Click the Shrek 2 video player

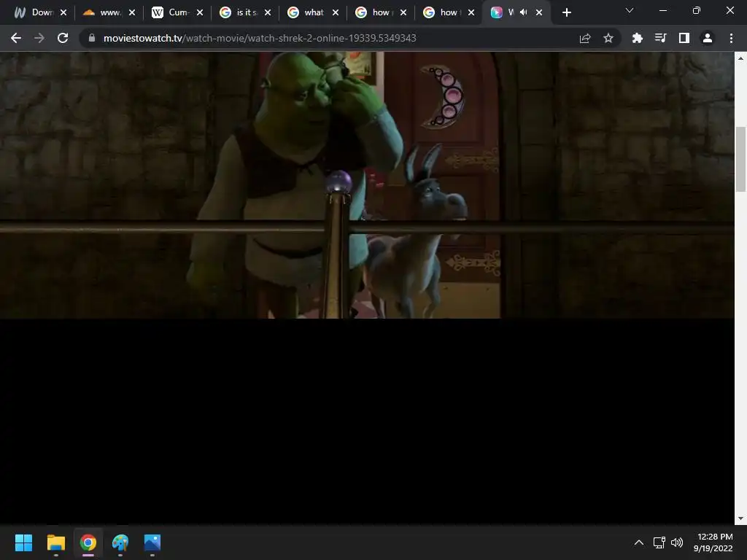pos(367,184)
